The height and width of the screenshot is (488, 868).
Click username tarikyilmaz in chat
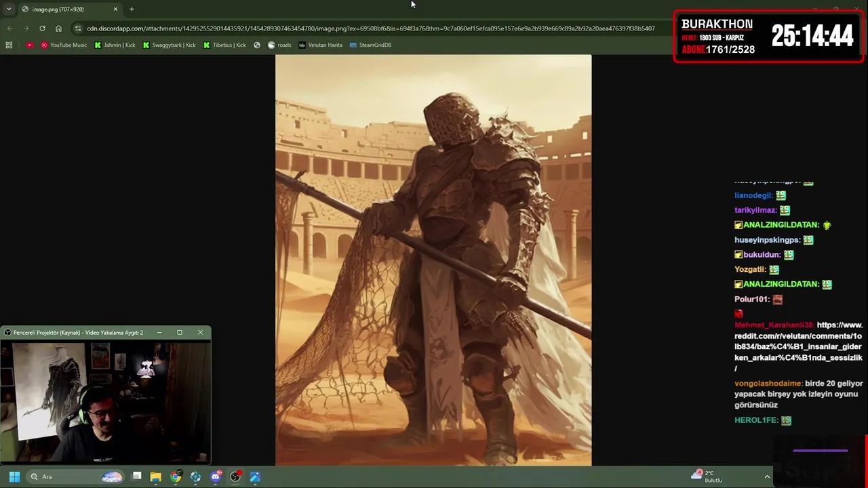[x=755, y=210]
